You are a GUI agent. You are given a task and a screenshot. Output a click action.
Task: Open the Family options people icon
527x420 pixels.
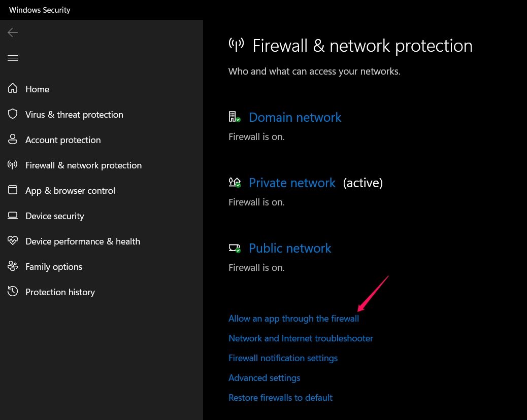pos(13,266)
